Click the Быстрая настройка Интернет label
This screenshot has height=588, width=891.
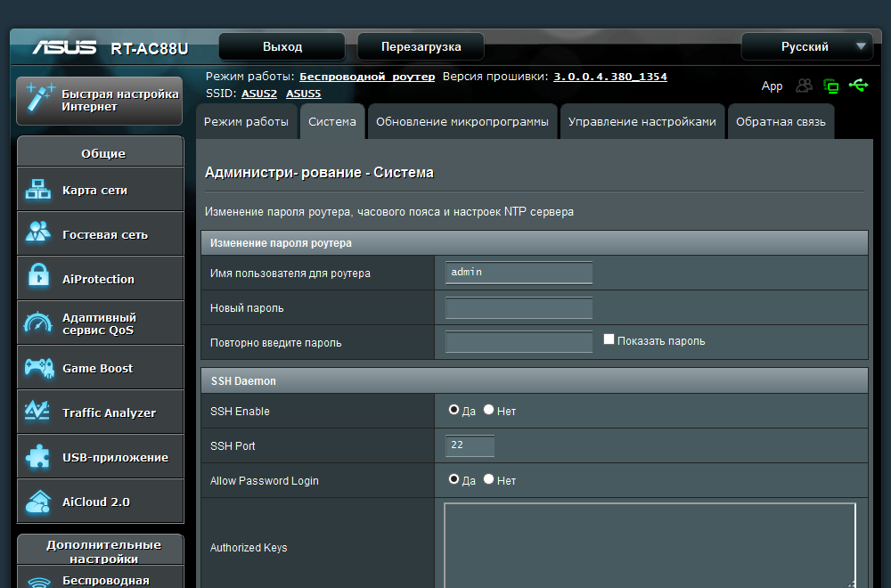click(x=120, y=100)
